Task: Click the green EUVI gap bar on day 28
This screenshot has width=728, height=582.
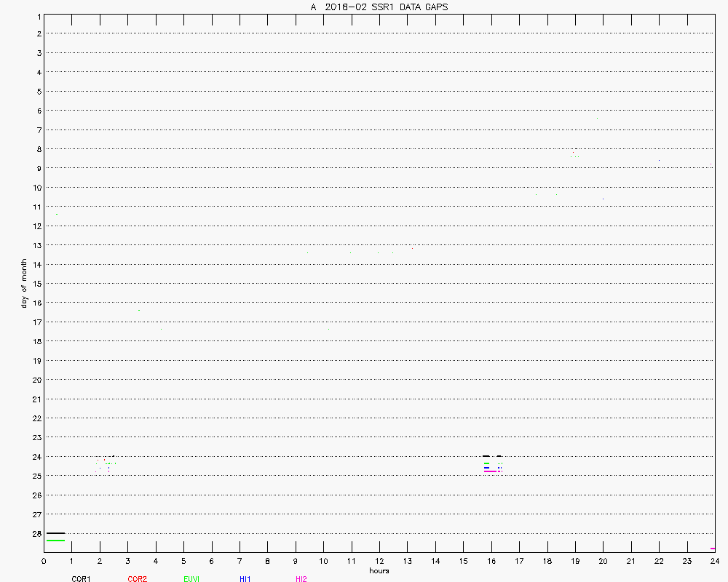Action: coord(55,541)
